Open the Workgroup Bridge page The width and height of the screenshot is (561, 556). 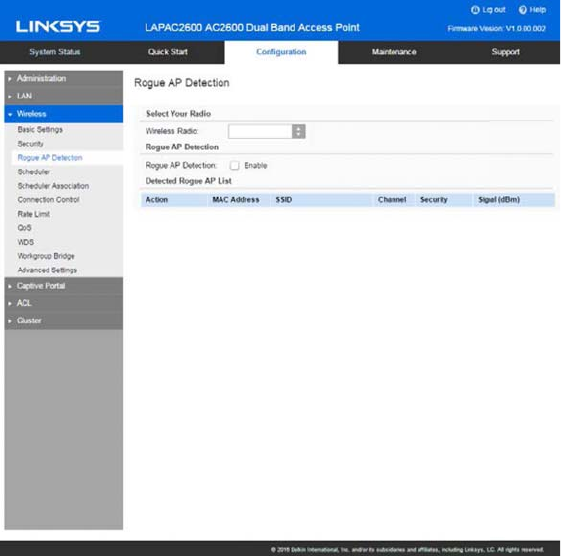click(x=46, y=256)
